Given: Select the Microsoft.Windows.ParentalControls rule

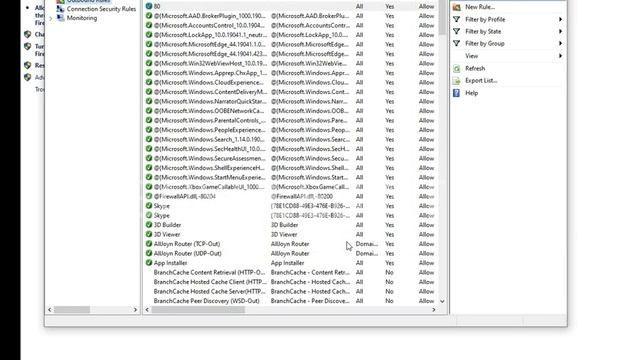Looking at the screenshot, I should pos(209,120).
